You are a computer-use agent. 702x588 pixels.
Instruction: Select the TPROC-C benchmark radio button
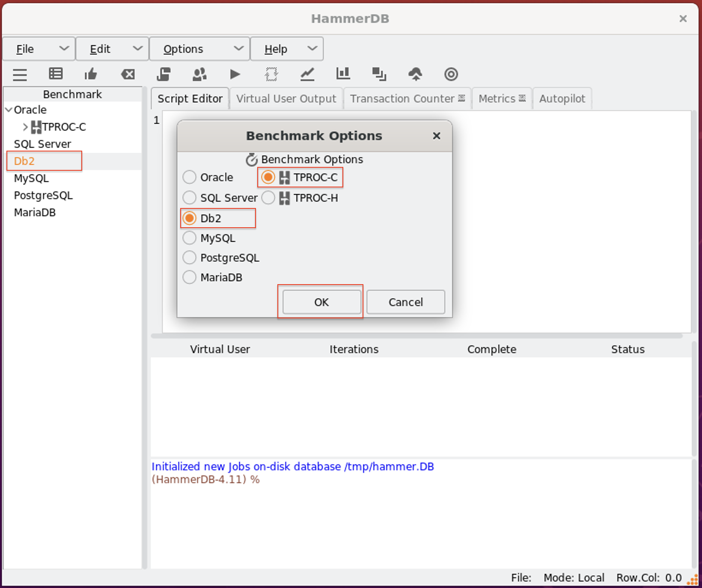pyautogui.click(x=268, y=177)
